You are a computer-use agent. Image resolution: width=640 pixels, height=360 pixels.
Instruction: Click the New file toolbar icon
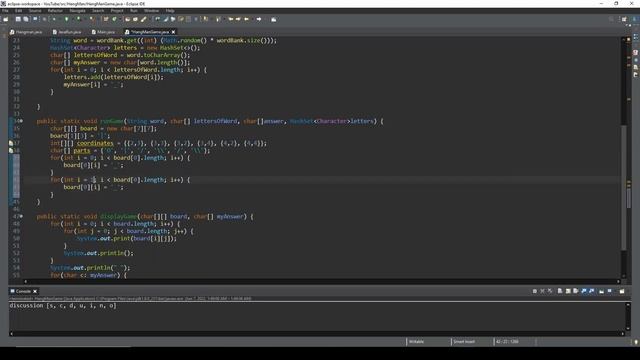[6, 19]
